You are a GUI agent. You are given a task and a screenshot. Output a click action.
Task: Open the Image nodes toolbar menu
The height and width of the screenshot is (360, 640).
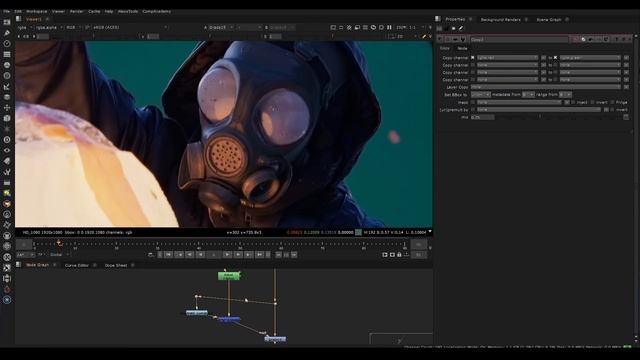pyautogui.click(x=7, y=22)
